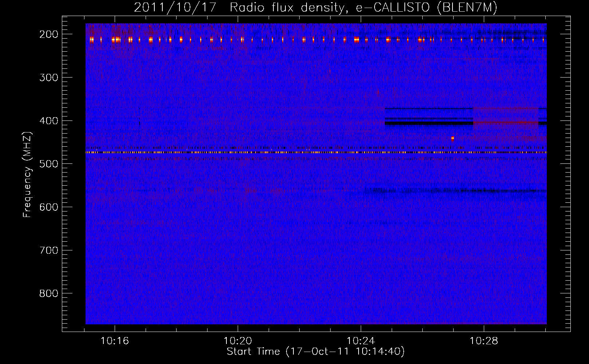The image size is (589, 364).
Task: Click the 300 frequency tick label
Action: pyautogui.click(x=49, y=78)
